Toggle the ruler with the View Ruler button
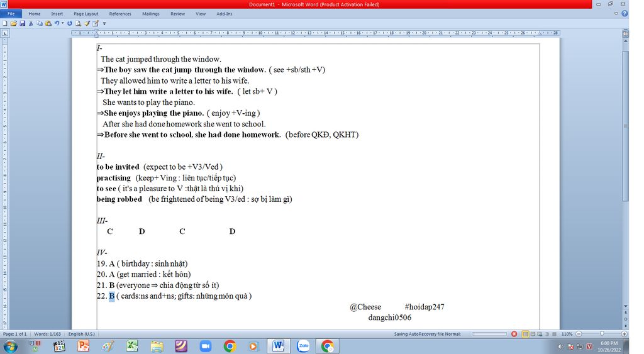This screenshot has height=354, width=644. click(626, 33)
